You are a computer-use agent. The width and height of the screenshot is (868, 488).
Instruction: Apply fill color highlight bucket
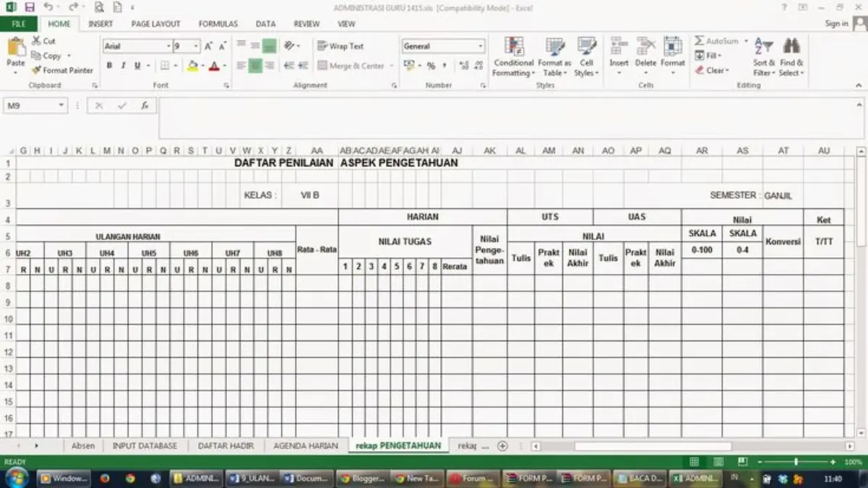tap(192, 66)
